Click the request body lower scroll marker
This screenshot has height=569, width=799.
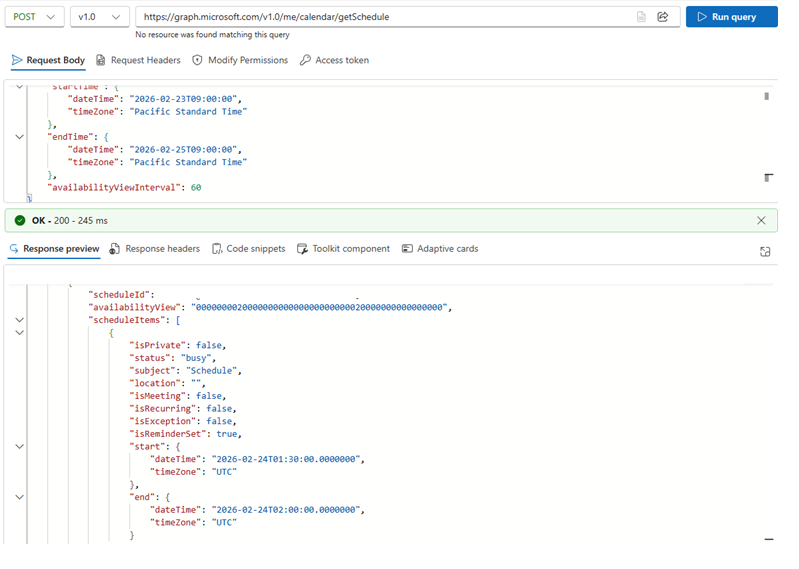[768, 177]
